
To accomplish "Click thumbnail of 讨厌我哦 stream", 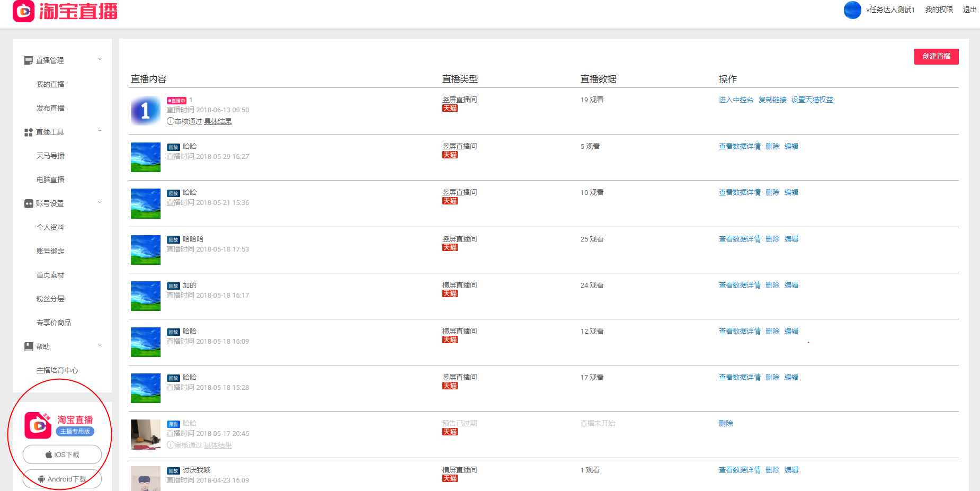I will point(146,478).
